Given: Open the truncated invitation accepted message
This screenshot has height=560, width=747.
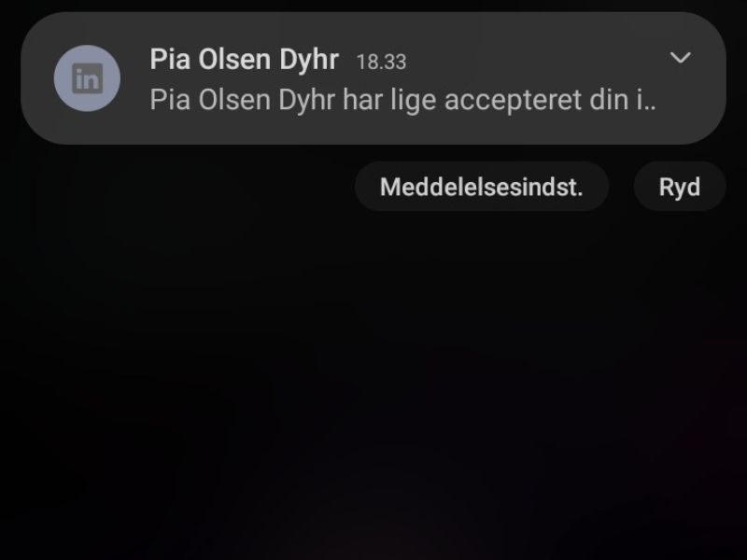Looking at the screenshot, I should (x=402, y=100).
